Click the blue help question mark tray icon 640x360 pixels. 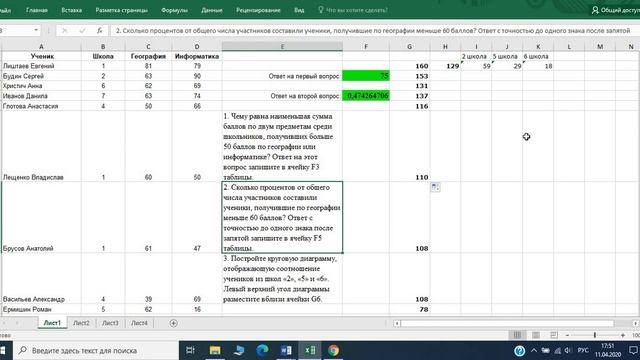coord(519,351)
